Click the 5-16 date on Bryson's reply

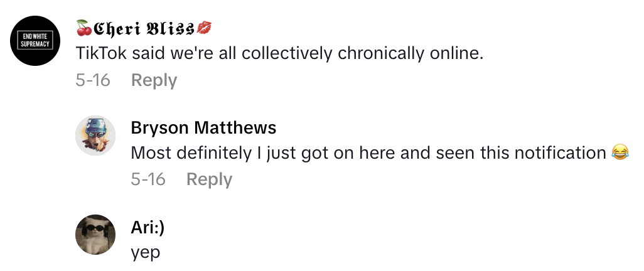[148, 179]
